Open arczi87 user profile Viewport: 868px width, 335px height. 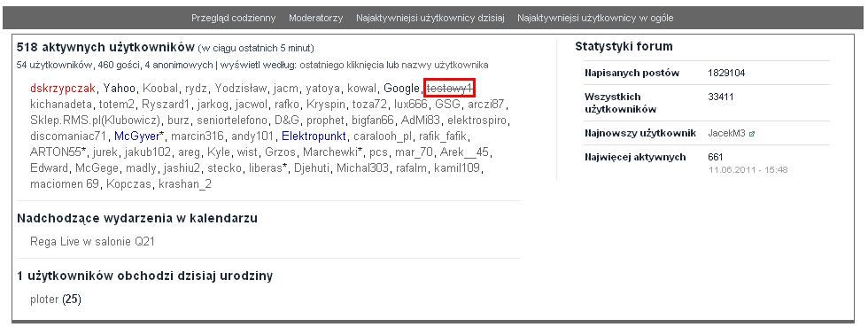[x=486, y=104]
